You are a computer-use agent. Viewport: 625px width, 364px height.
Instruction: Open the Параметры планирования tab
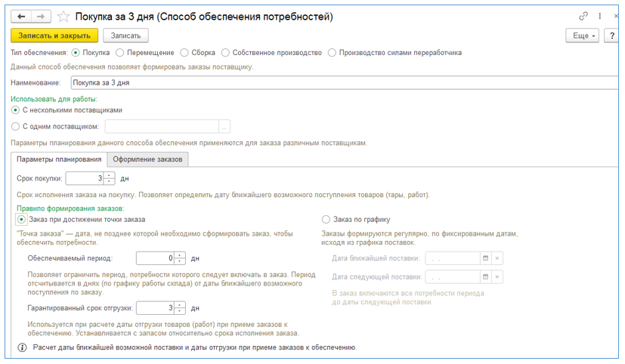pos(59,159)
